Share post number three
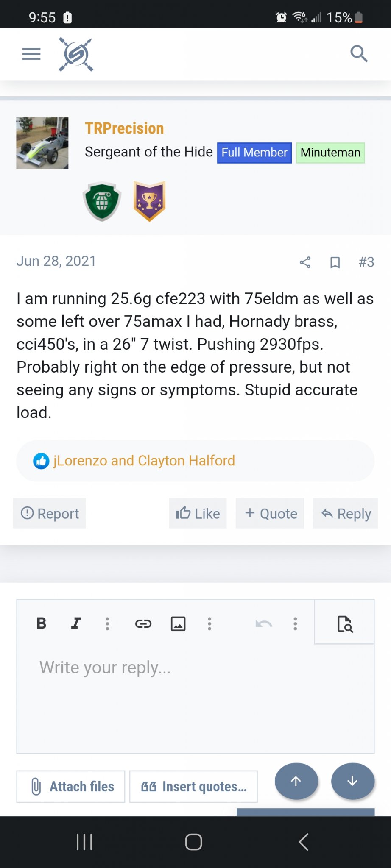The height and width of the screenshot is (868, 391). pyautogui.click(x=305, y=262)
